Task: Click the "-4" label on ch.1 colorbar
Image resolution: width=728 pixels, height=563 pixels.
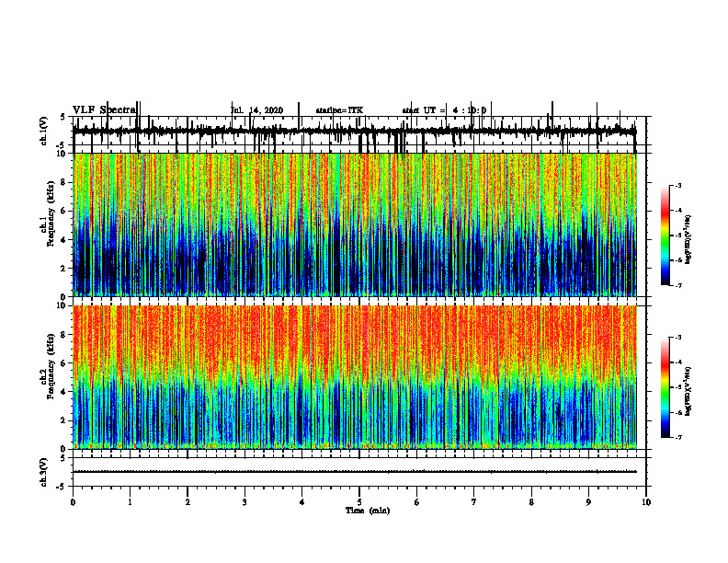Action: click(x=678, y=211)
